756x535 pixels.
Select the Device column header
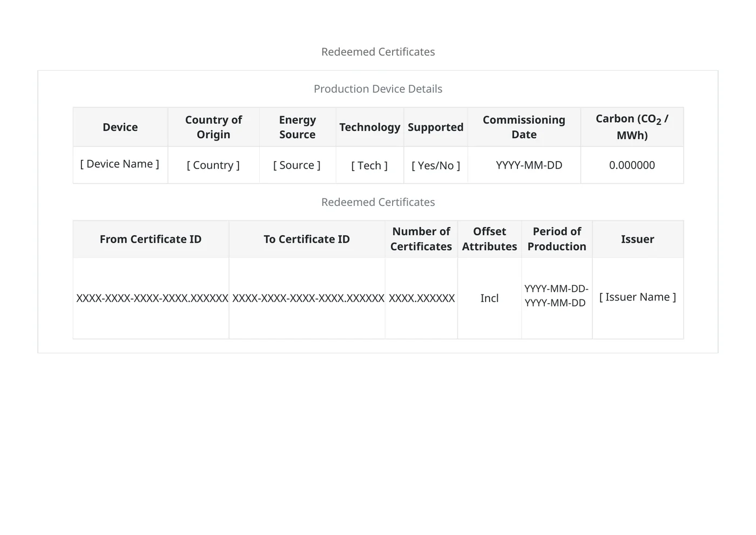(120, 127)
